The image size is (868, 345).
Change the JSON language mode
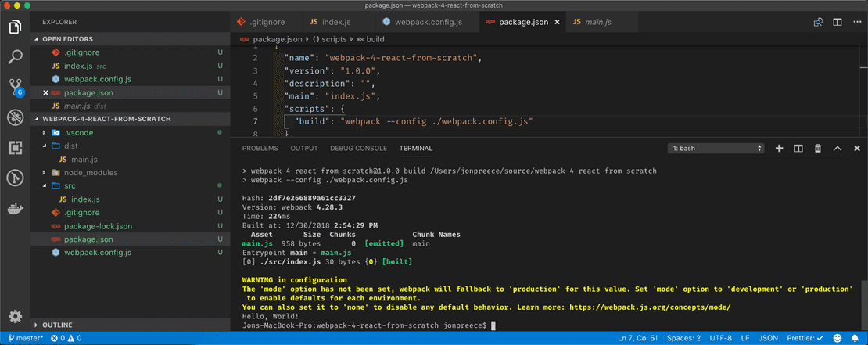tap(768, 338)
